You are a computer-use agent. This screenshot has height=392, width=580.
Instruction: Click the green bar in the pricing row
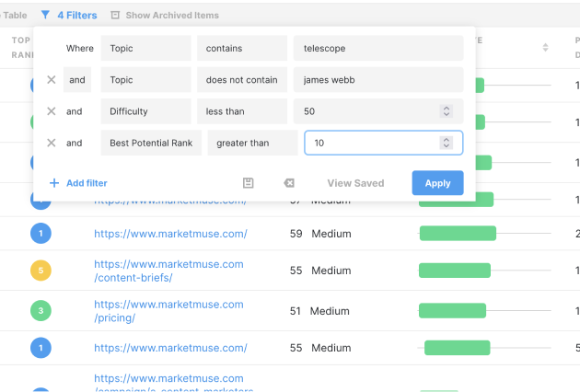[452, 311]
